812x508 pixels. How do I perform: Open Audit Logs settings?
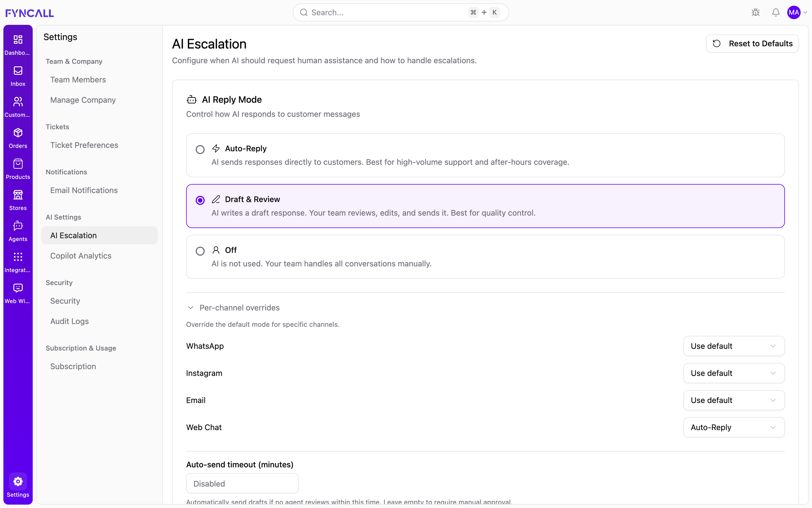99,321
